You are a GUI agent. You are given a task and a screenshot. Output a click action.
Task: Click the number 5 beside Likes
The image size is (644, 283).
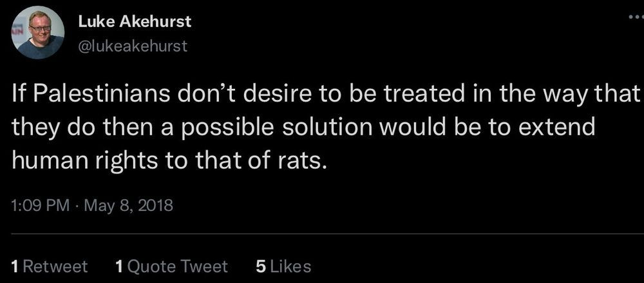(260, 266)
